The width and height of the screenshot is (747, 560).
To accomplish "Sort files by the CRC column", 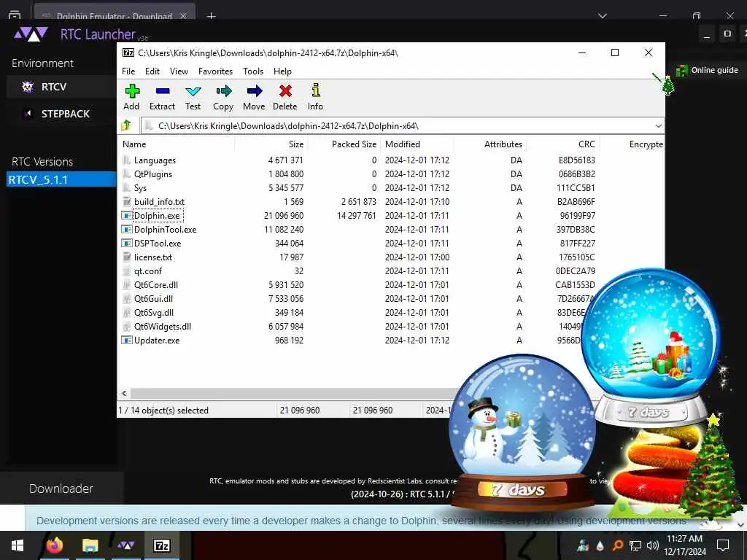I will click(562, 144).
